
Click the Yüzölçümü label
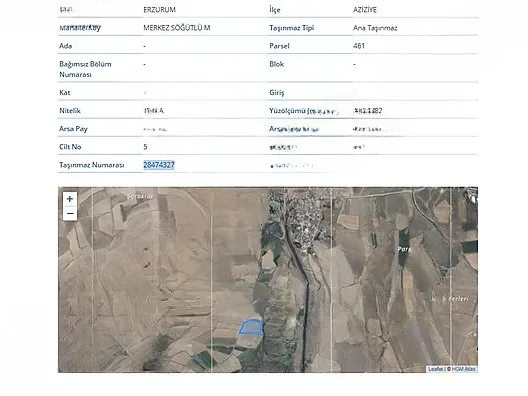[287, 110]
